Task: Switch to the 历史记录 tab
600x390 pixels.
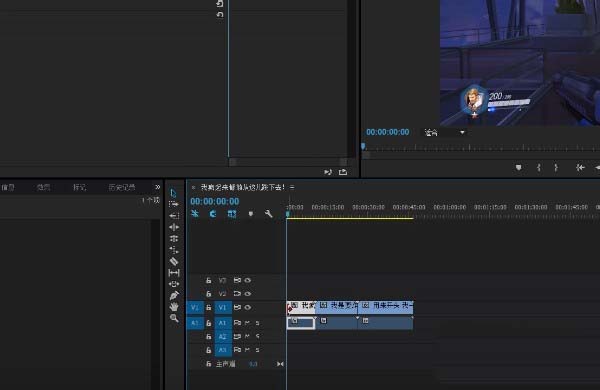Action: [122, 187]
